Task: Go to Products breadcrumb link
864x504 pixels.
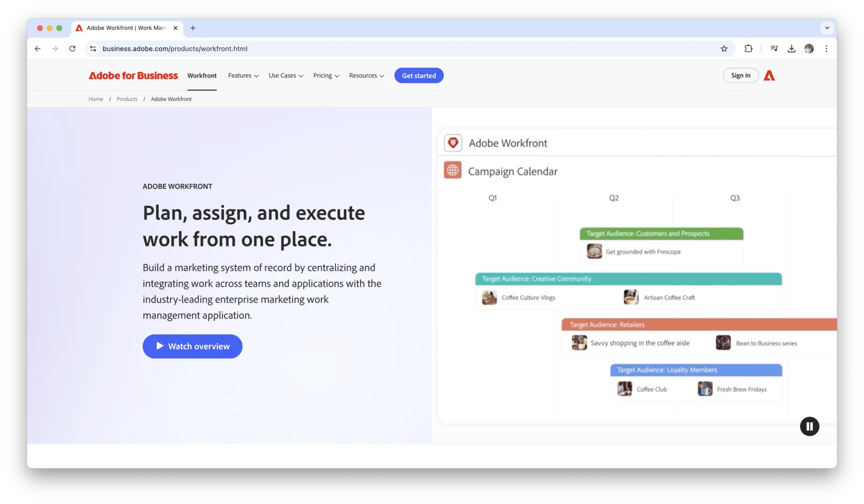Action: click(127, 99)
